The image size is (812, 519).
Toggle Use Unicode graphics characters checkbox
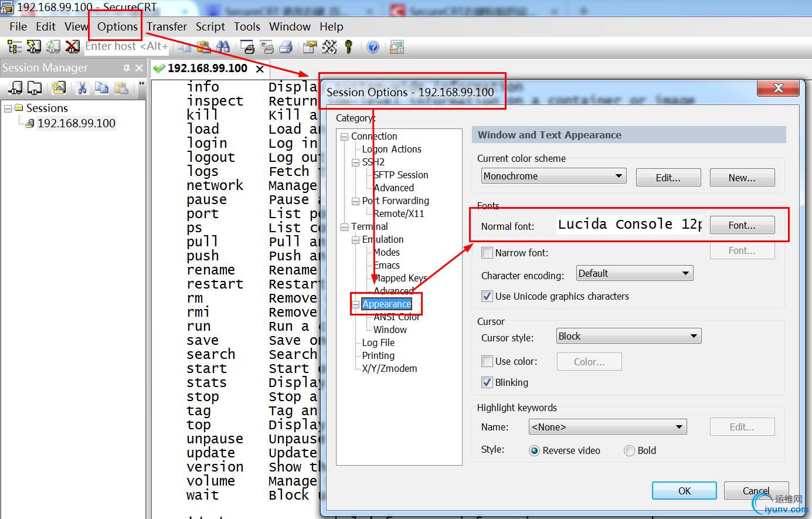pos(487,296)
